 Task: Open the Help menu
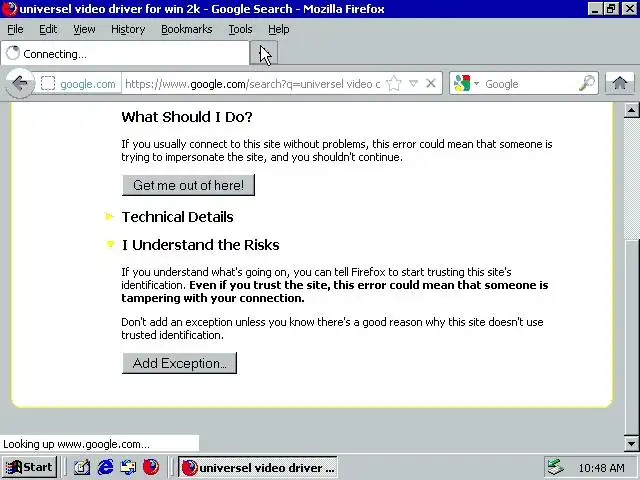(278, 29)
